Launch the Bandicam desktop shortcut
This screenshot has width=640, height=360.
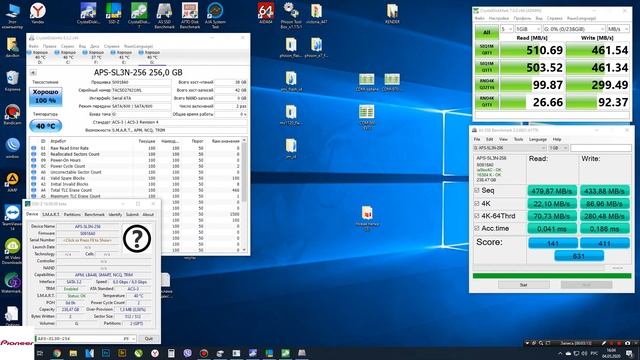[12, 113]
